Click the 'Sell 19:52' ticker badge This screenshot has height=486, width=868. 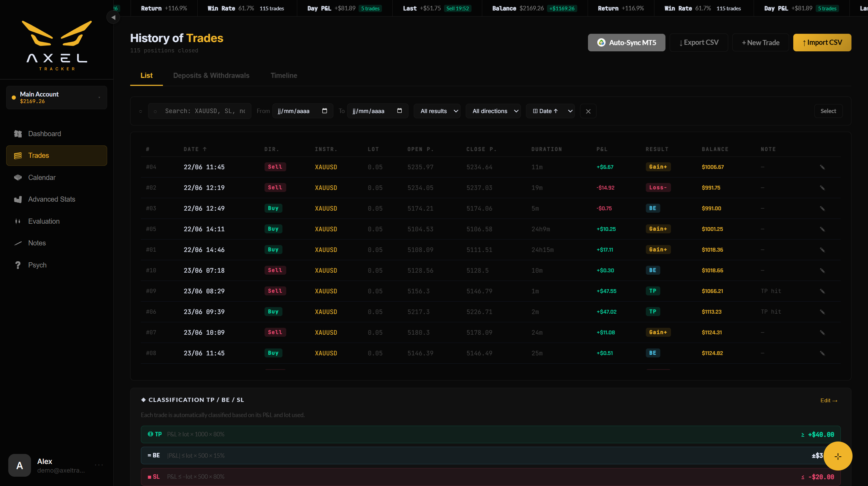(x=457, y=8)
